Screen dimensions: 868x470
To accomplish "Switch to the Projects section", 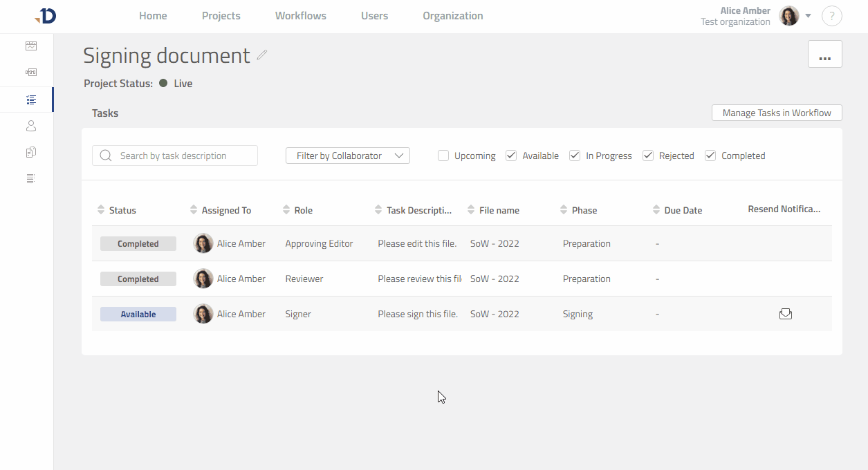I will pos(221,15).
